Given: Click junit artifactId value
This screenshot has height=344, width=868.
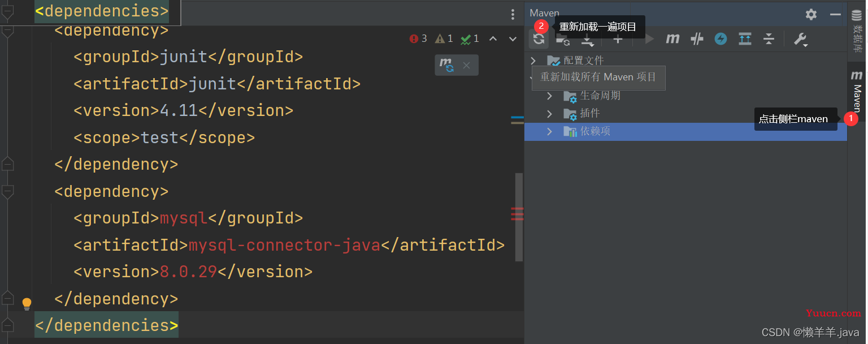Looking at the screenshot, I should pyautogui.click(x=212, y=84).
